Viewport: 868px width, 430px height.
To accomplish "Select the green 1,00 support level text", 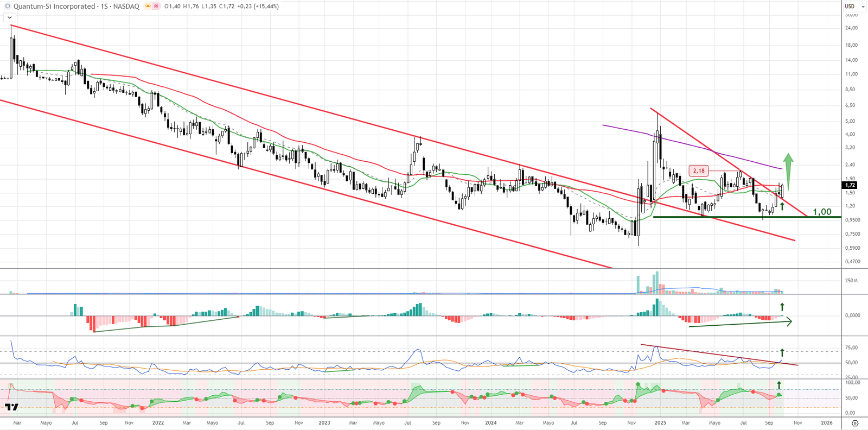I will (x=822, y=212).
